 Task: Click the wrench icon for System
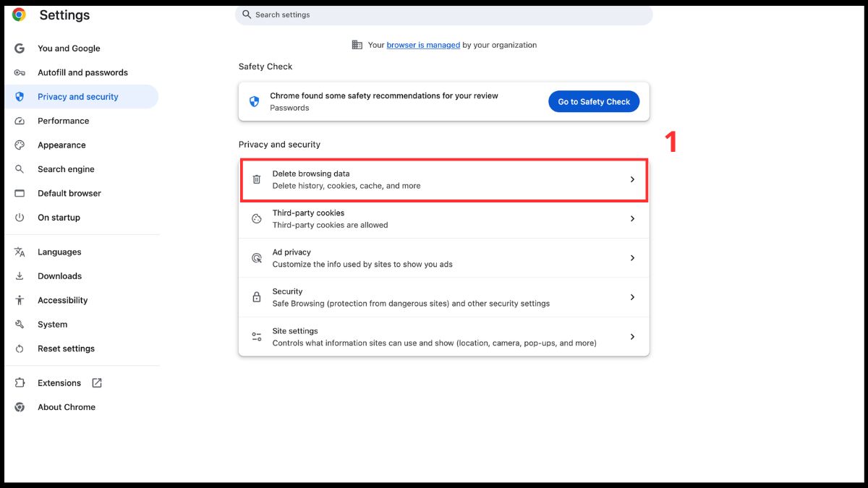(20, 325)
